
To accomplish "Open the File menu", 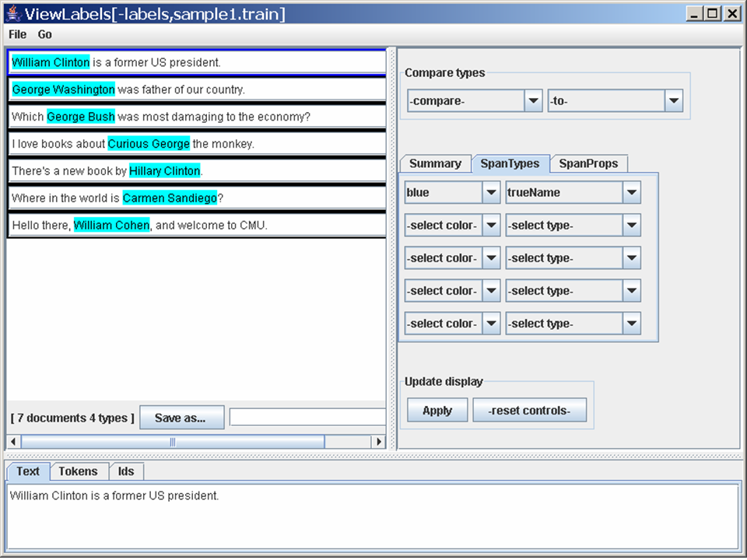I will click(17, 34).
